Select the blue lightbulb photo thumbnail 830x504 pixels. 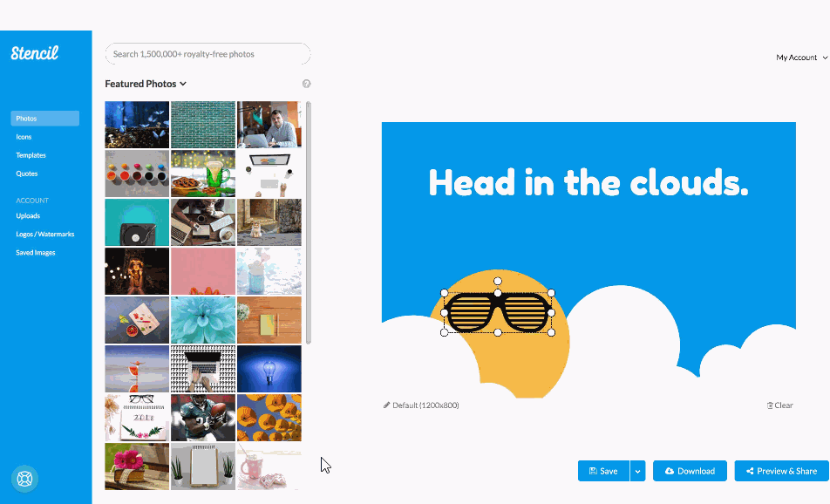(269, 369)
